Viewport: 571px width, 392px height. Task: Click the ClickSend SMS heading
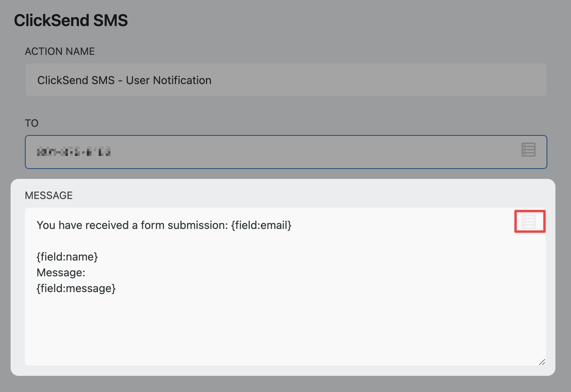point(71,21)
